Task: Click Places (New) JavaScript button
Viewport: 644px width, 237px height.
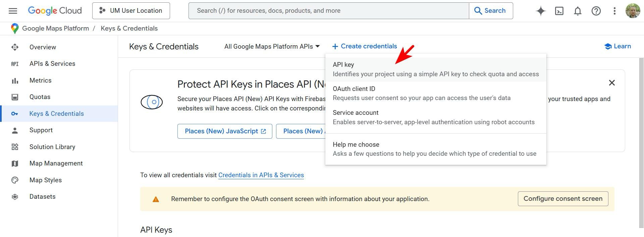Action: pyautogui.click(x=225, y=131)
